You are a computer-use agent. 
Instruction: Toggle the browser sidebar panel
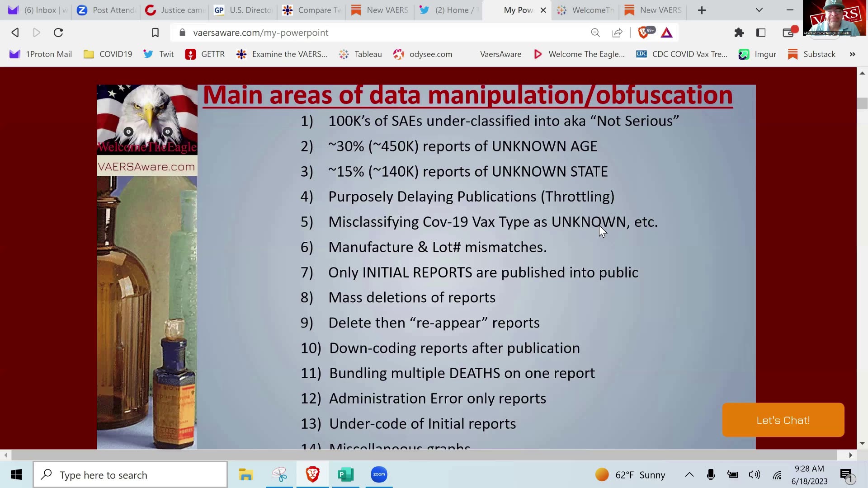click(761, 33)
